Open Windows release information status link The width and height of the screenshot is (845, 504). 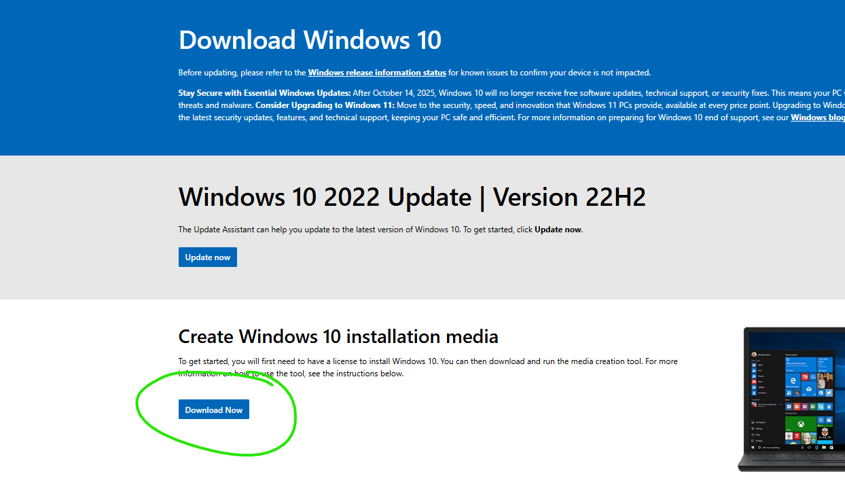click(377, 73)
